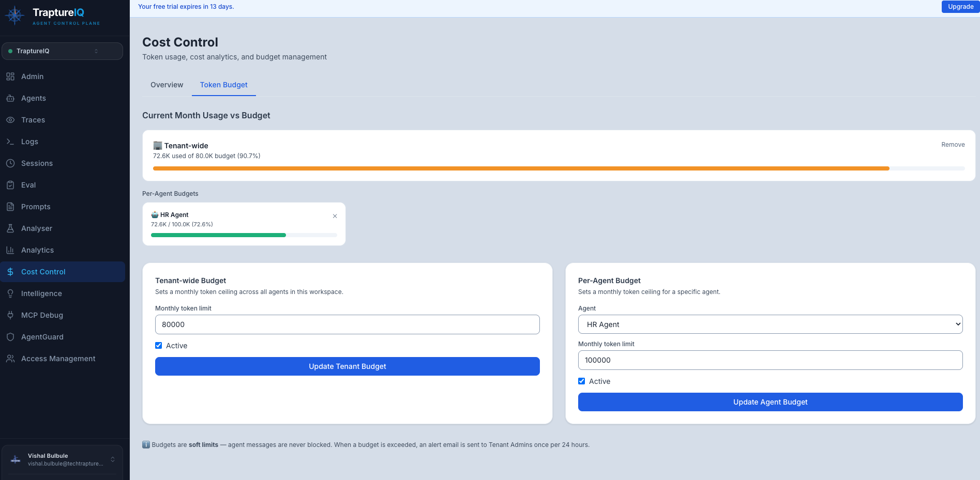The height and width of the screenshot is (480, 980).
Task: Remove the HR Agent budget card
Action: click(335, 216)
